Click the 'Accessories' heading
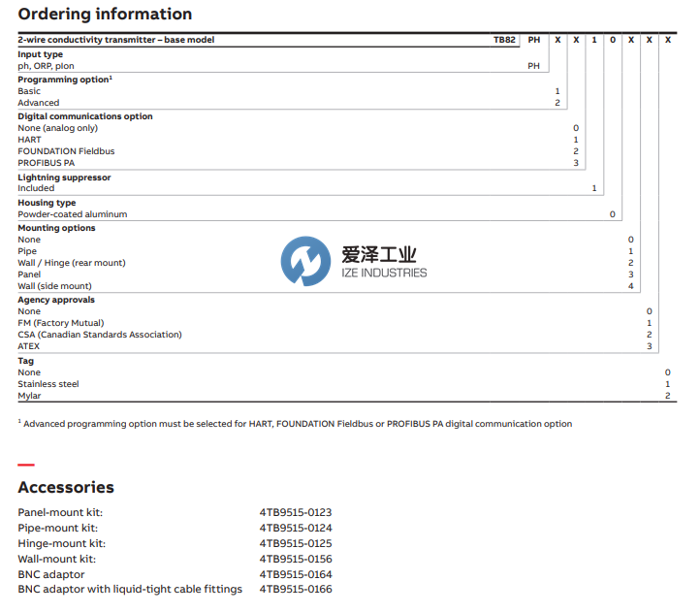The image size is (700, 613). pos(66,487)
